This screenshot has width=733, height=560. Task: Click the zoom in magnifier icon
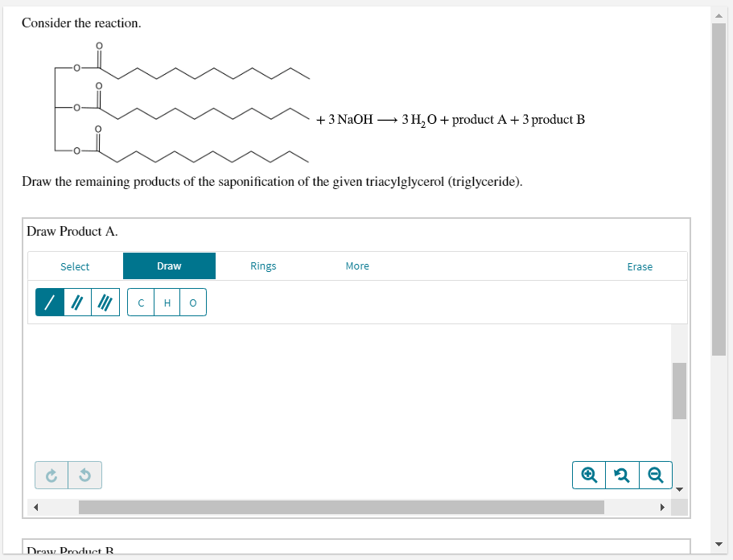click(x=588, y=475)
